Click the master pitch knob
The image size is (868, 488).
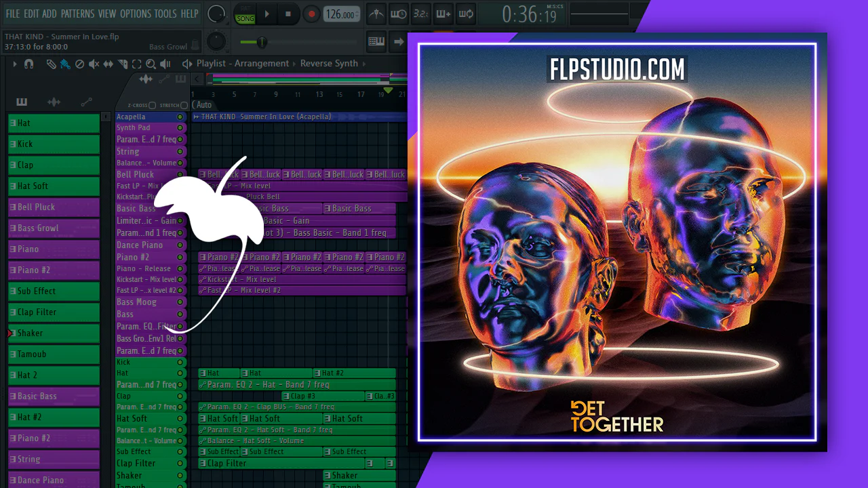pyautogui.click(x=216, y=41)
